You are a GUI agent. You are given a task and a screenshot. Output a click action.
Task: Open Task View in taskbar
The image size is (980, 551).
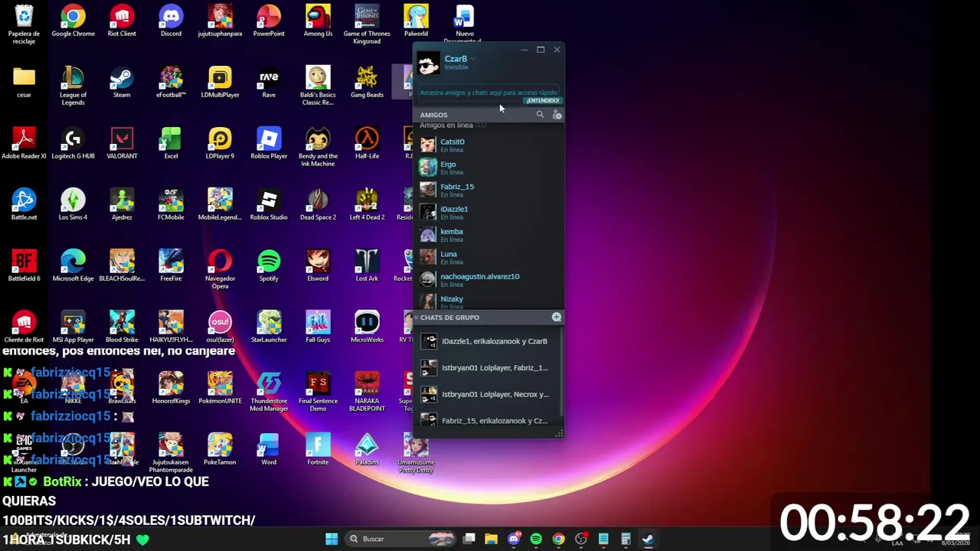pyautogui.click(x=469, y=539)
